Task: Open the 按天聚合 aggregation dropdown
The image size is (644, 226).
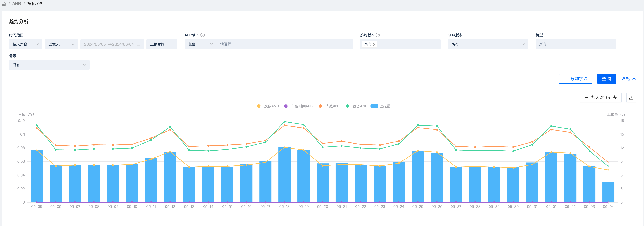Action: (26, 44)
